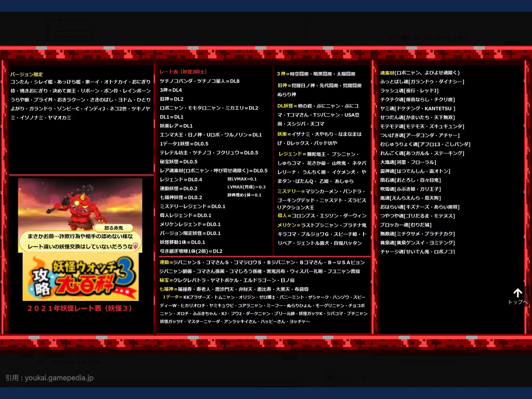Screen dimensions: 532x399
Task: Click the ミステリー=マジンカーメン line
Action: pos(321,191)
